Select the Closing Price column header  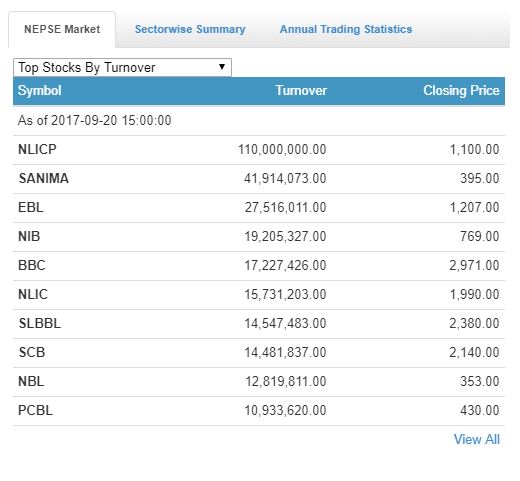pos(461,91)
